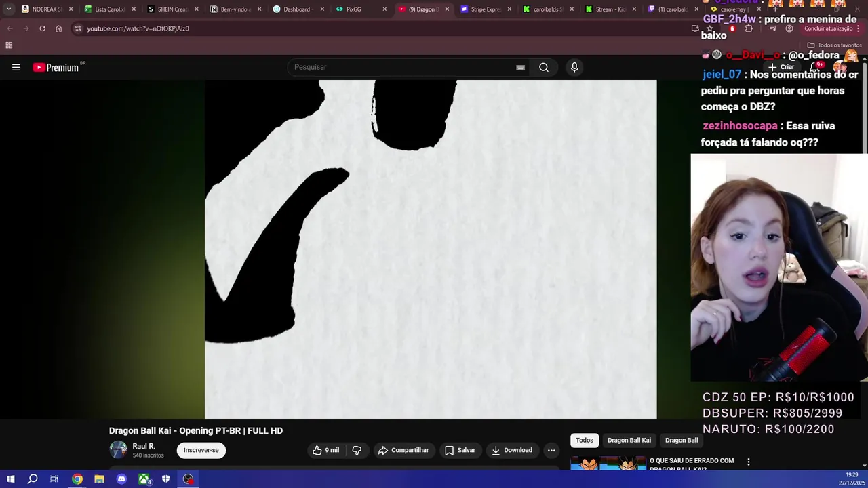
Task: Reload the YouTube page
Action: click(x=42, y=28)
